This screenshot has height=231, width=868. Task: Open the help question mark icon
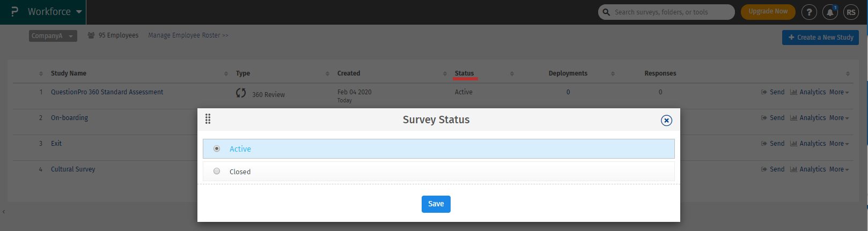tap(809, 12)
